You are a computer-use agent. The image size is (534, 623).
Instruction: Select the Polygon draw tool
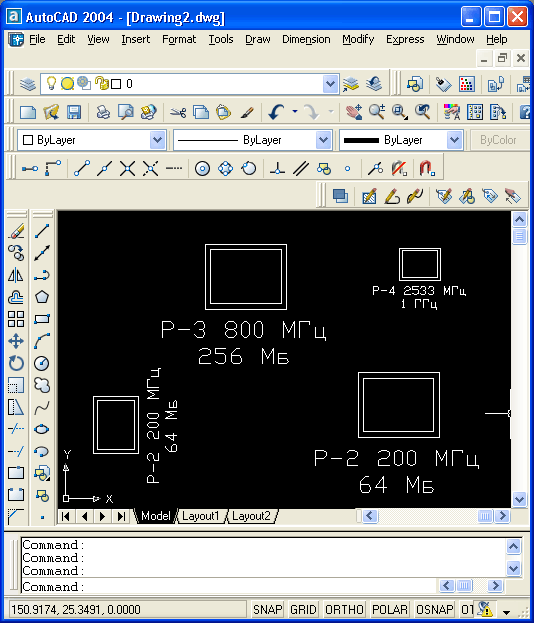coord(42,297)
